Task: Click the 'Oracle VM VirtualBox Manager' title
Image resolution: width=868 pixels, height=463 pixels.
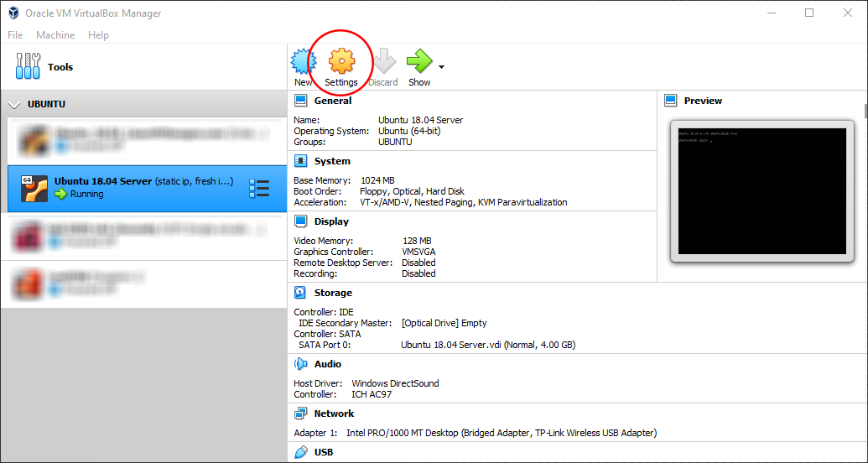Action: tap(94, 13)
